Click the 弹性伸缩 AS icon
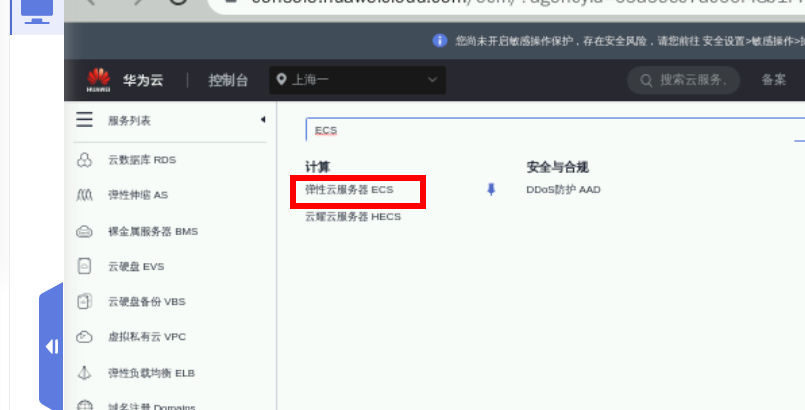This screenshot has width=805, height=410. [84, 195]
